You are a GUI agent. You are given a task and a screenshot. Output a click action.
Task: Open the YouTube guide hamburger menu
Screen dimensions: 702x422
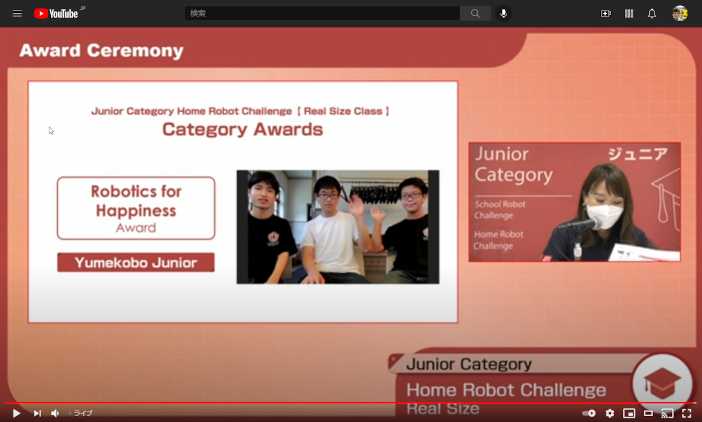pos(17,13)
